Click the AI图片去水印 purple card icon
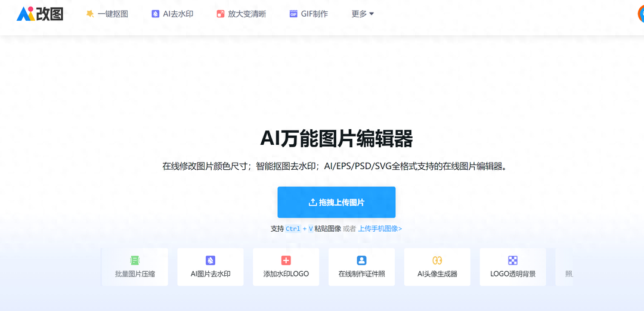Viewport: 644px width, 311px height. pos(210,260)
